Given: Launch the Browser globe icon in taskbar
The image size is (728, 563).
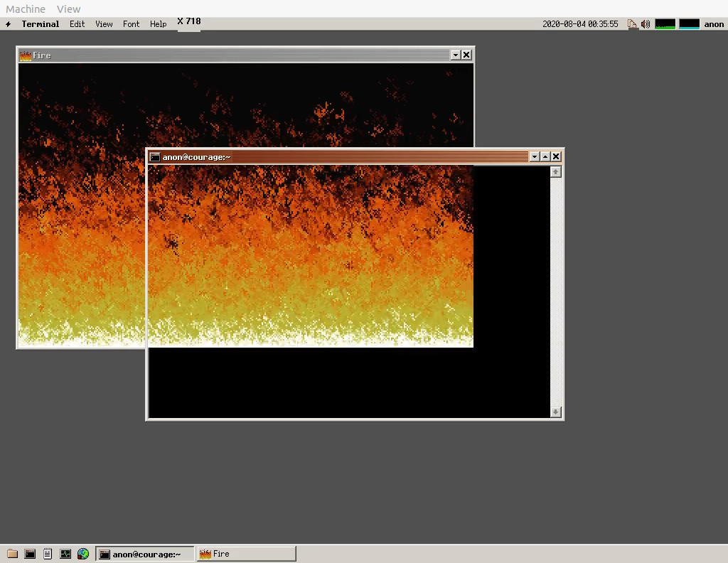Looking at the screenshot, I should pyautogui.click(x=83, y=554).
